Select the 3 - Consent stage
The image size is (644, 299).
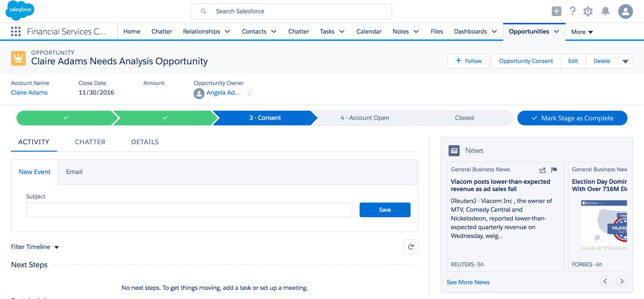click(265, 118)
